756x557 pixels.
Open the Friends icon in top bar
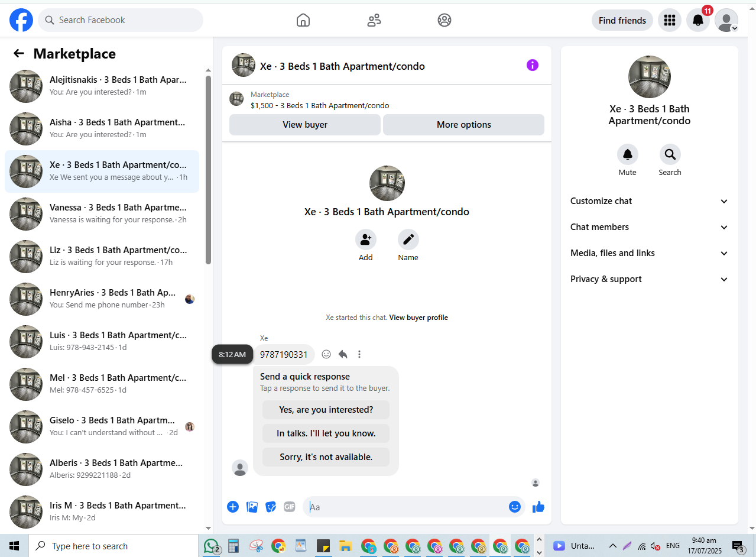coord(374,20)
